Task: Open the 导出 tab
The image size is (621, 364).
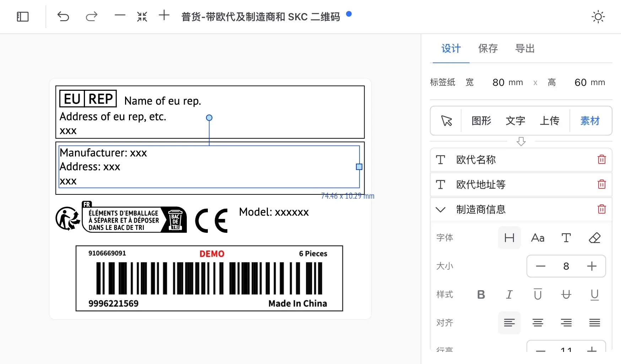Action: tap(525, 49)
